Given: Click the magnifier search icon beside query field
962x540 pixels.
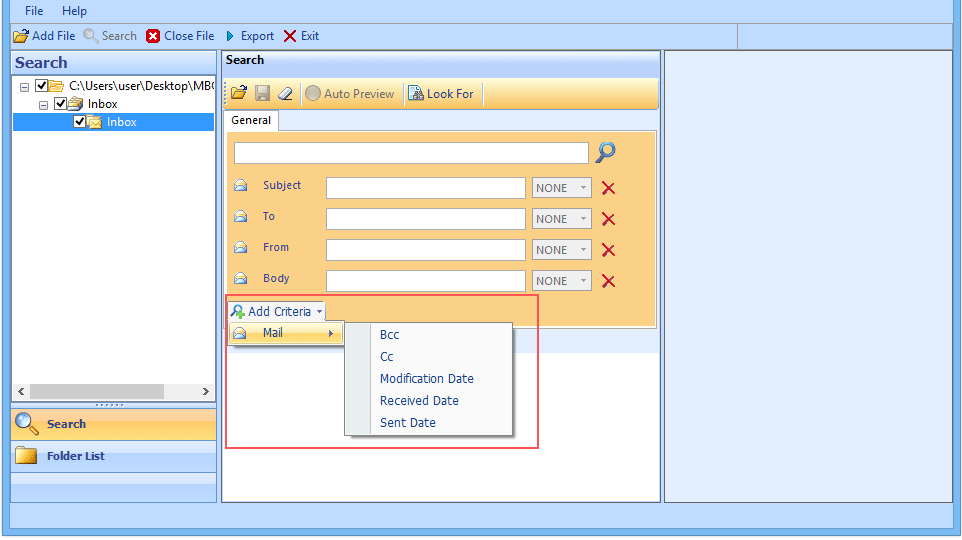Looking at the screenshot, I should point(605,152).
